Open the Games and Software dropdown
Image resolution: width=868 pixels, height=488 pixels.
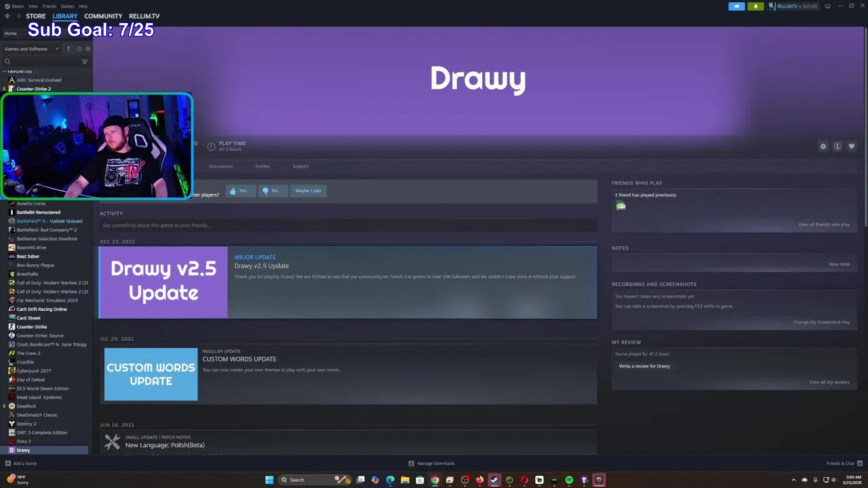point(31,49)
